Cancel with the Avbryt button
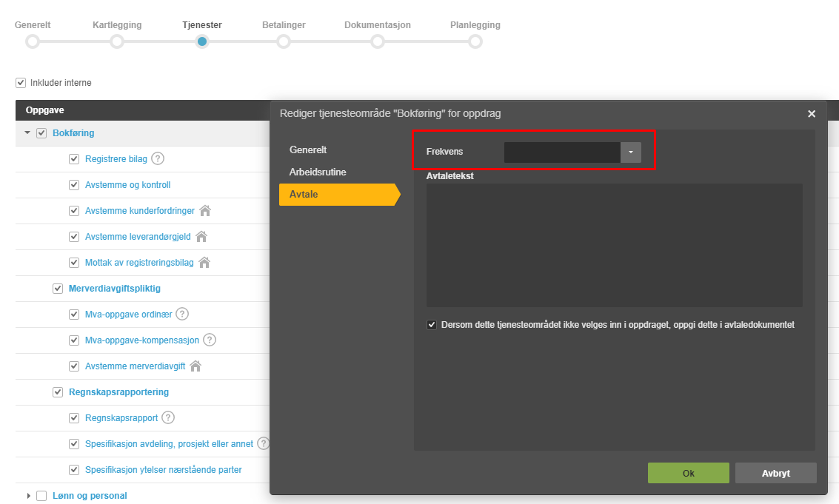The image size is (839, 504). point(776,473)
